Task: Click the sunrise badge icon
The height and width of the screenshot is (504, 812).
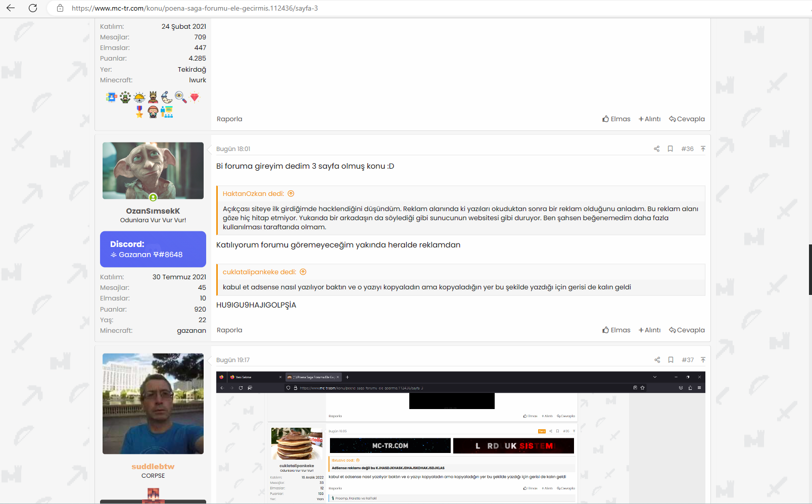Action: click(139, 97)
